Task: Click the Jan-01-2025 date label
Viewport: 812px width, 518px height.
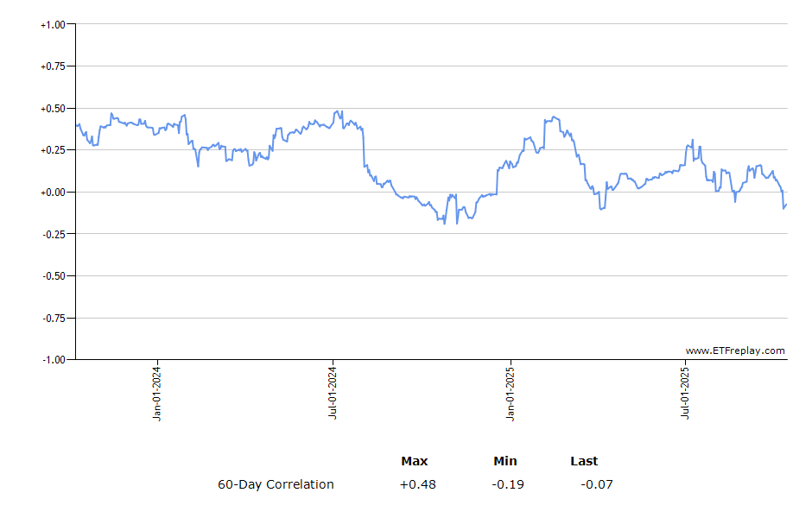Action: 511,393
